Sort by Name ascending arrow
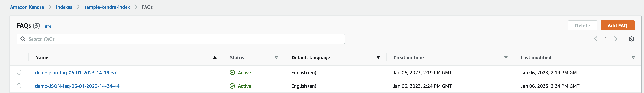Image resolution: width=644 pixels, height=93 pixels. [215, 58]
